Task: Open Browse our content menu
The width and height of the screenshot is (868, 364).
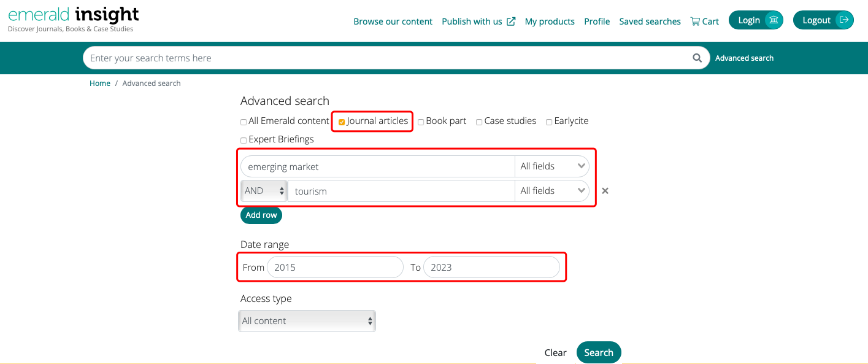Action: (393, 21)
